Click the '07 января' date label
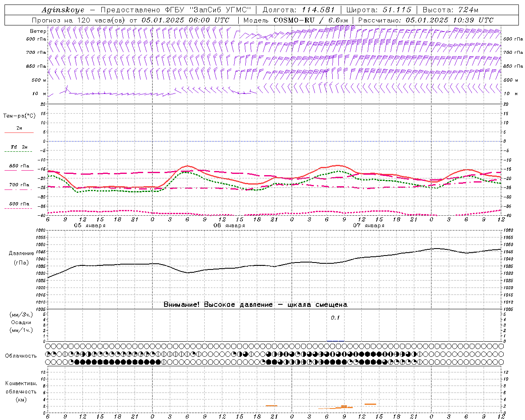 (369, 226)
